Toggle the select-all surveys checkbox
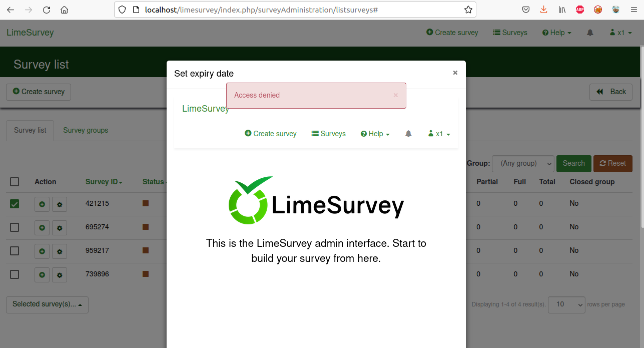Image resolution: width=644 pixels, height=348 pixels. point(15,182)
